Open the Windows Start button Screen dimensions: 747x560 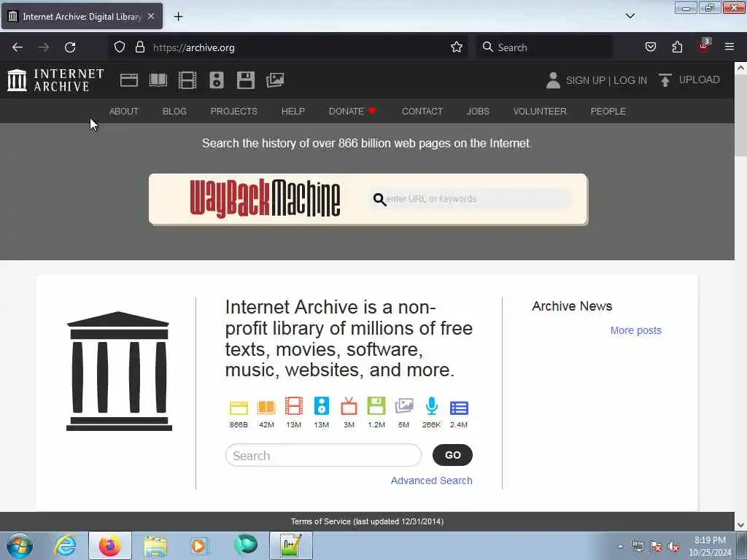point(20,545)
